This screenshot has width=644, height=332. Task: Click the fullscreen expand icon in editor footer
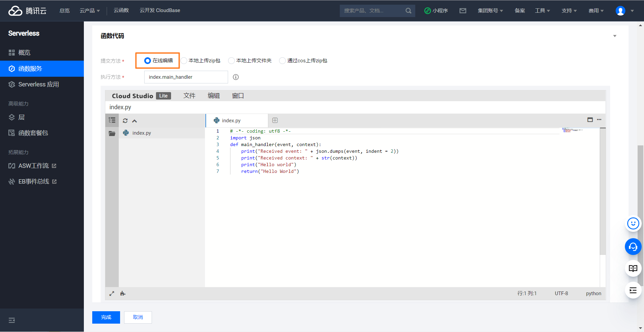coord(112,293)
